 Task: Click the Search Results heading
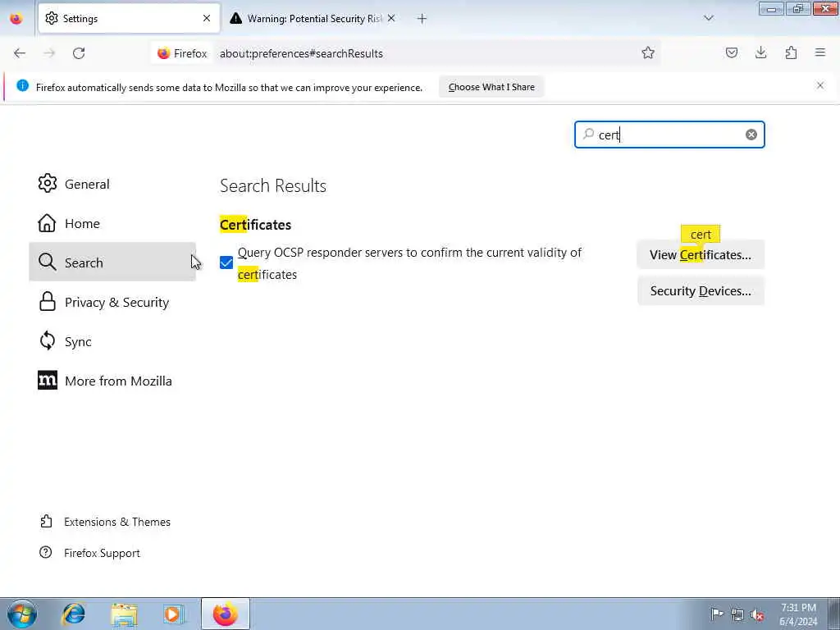[272, 185]
